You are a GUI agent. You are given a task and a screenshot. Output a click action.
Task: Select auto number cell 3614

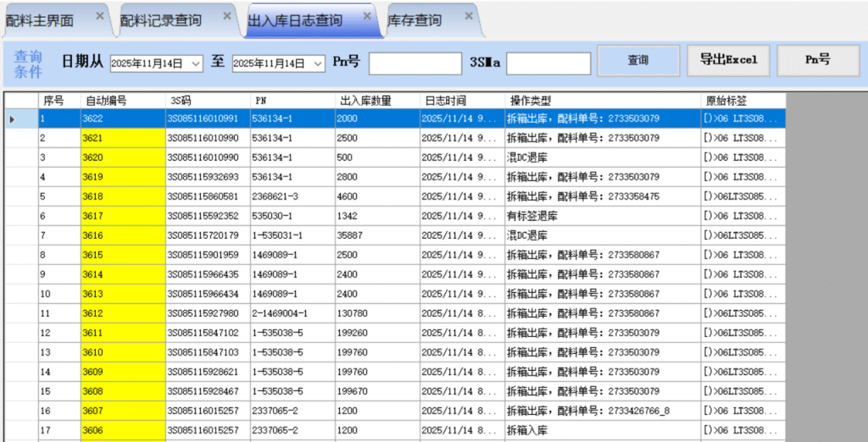click(124, 274)
